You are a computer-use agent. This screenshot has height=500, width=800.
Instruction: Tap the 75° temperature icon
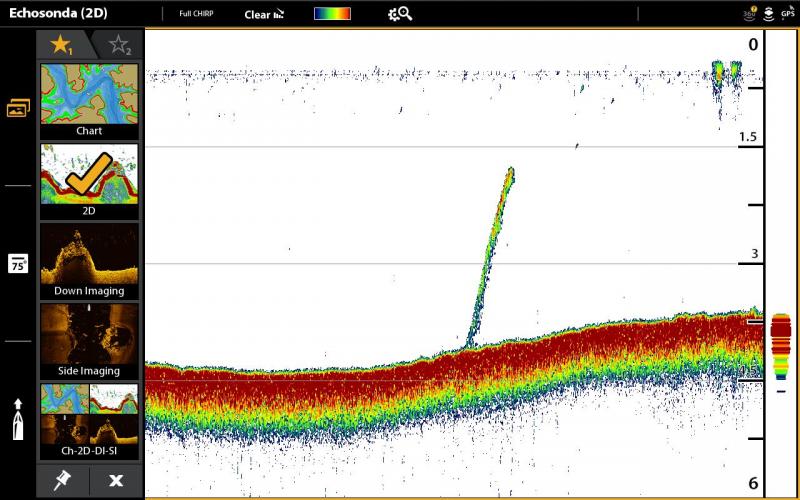[x=18, y=264]
